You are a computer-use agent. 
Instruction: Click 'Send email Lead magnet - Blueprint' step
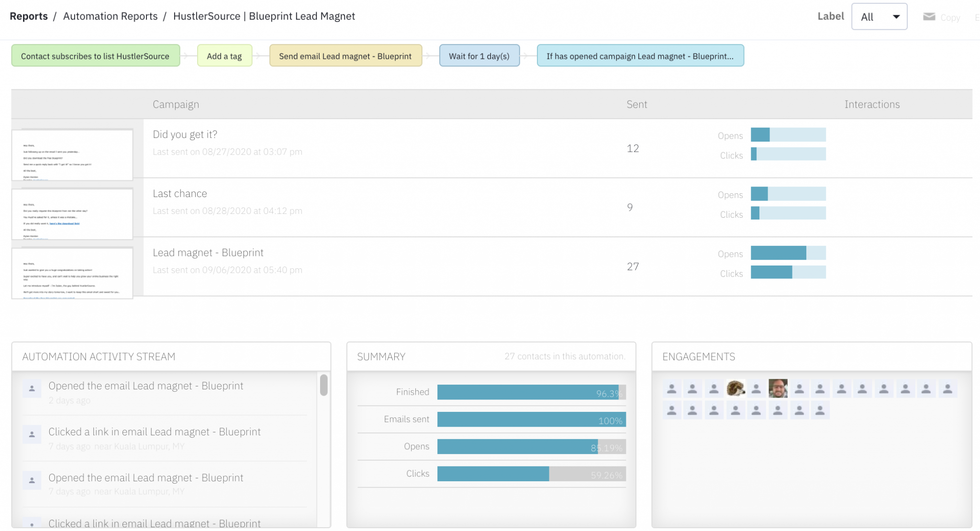point(345,56)
